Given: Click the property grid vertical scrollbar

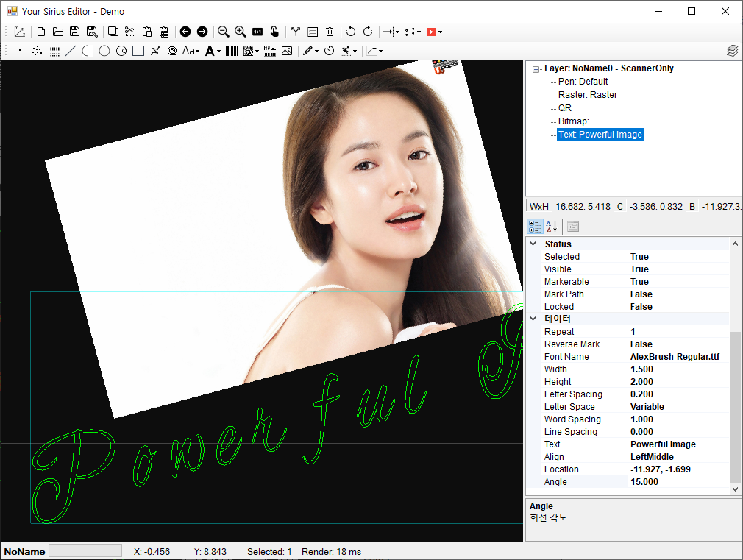Looking at the screenshot, I should 735,405.
